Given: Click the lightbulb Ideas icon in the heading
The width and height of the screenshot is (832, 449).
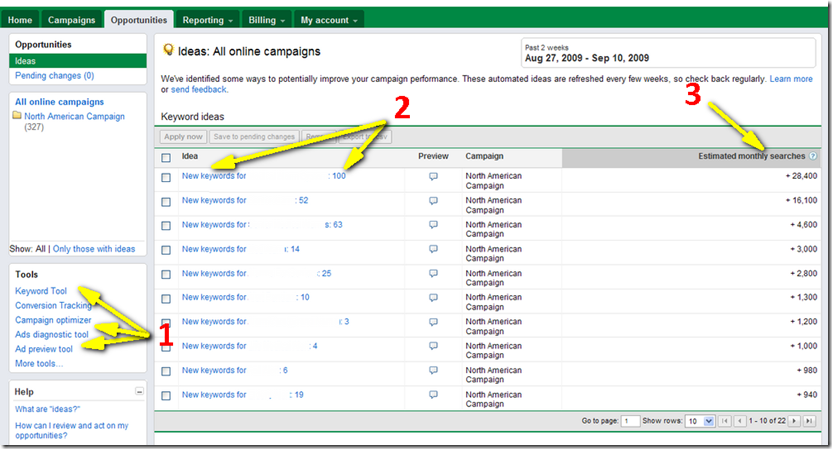Looking at the screenshot, I should (168, 50).
